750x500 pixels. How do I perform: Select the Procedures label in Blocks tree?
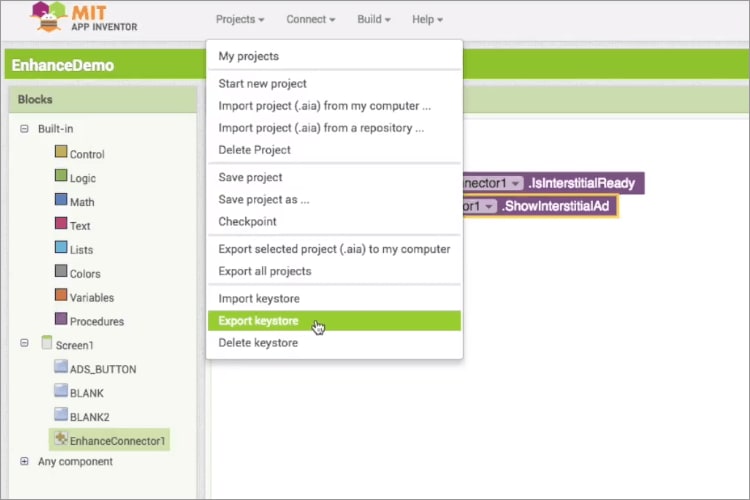[97, 322]
